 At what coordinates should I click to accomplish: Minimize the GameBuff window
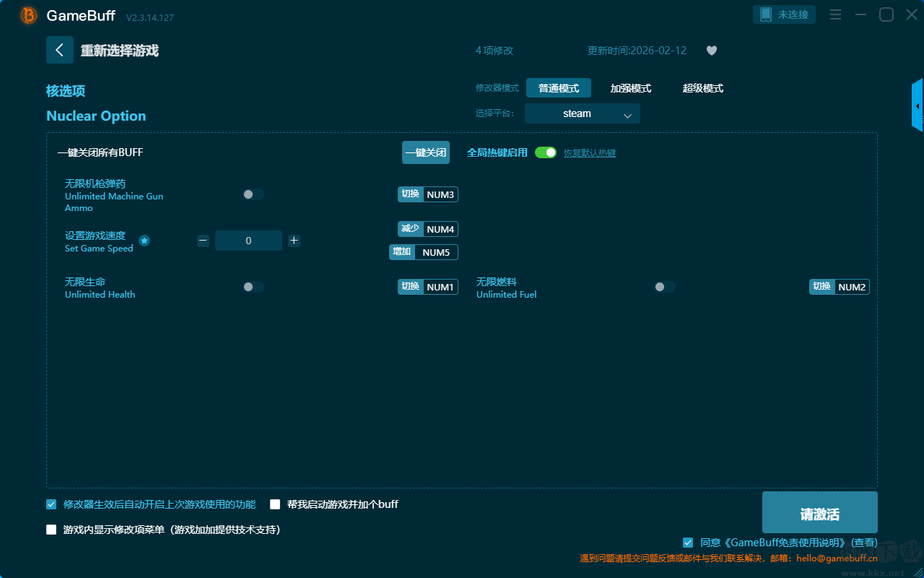(860, 14)
